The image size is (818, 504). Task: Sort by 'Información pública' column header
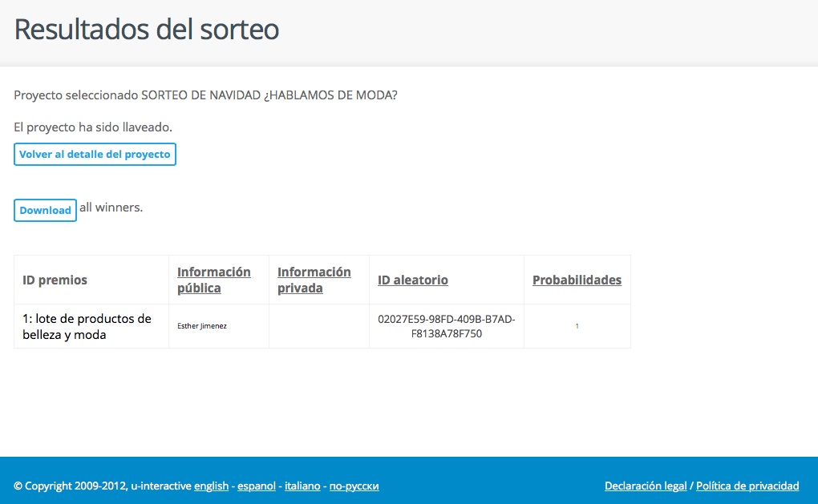pos(213,280)
